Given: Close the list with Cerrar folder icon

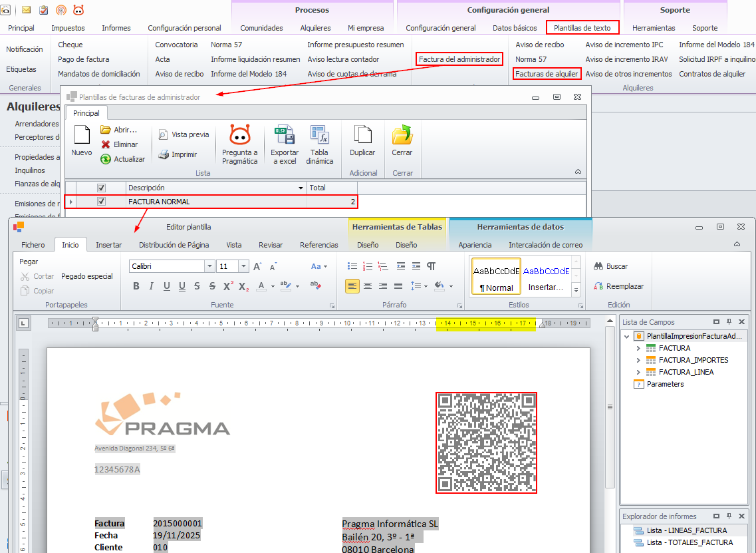Looking at the screenshot, I should pyautogui.click(x=402, y=134).
